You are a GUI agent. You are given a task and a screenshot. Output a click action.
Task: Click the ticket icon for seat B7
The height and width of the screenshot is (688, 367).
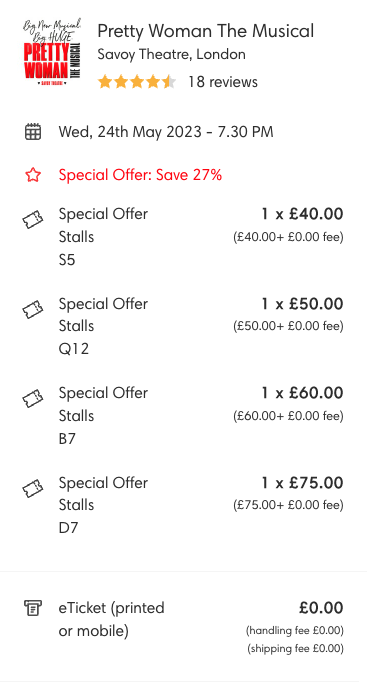(x=33, y=398)
